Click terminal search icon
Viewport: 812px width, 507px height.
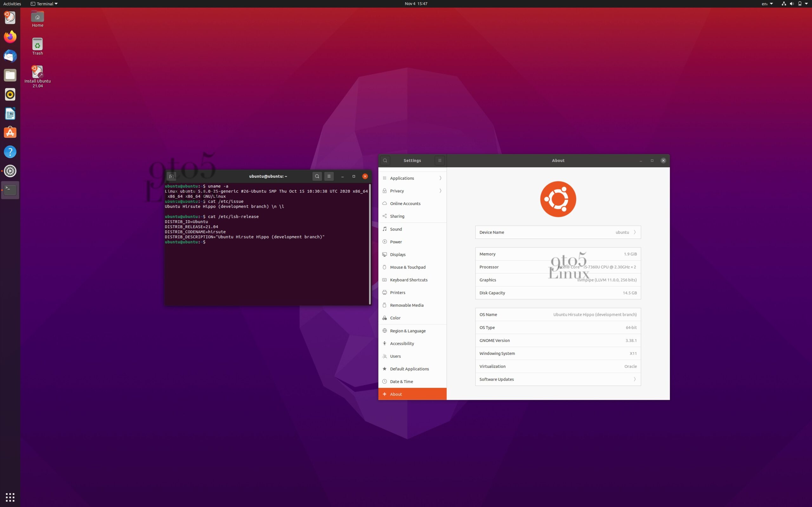tap(317, 176)
